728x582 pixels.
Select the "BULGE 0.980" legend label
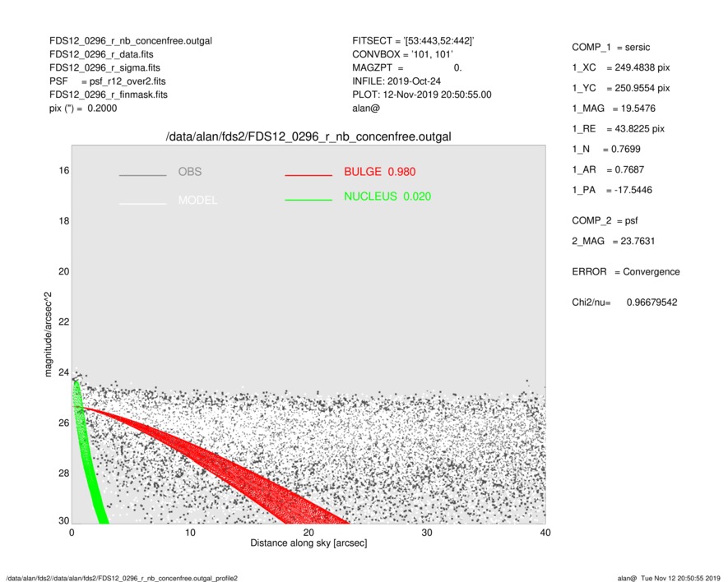(381, 172)
